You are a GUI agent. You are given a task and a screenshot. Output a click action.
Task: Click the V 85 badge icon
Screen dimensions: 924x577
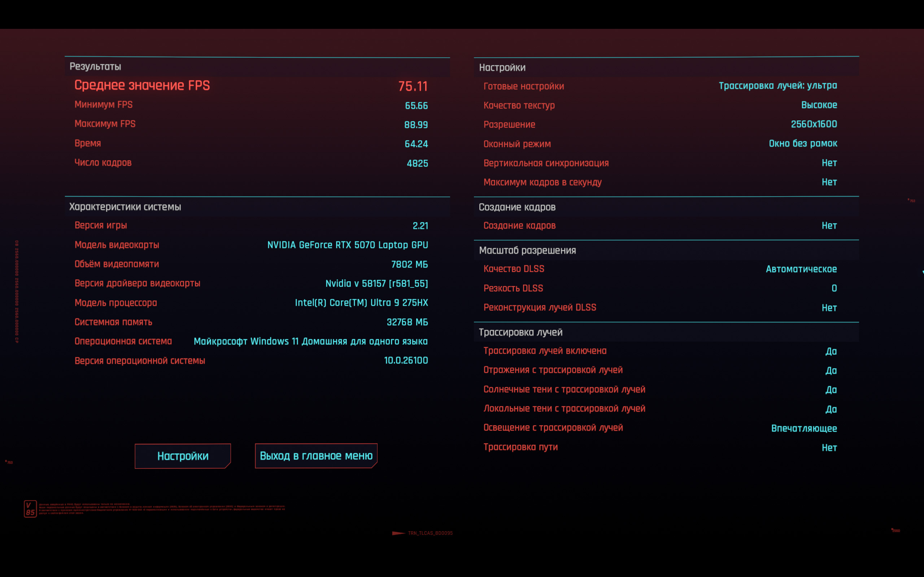coord(30,509)
